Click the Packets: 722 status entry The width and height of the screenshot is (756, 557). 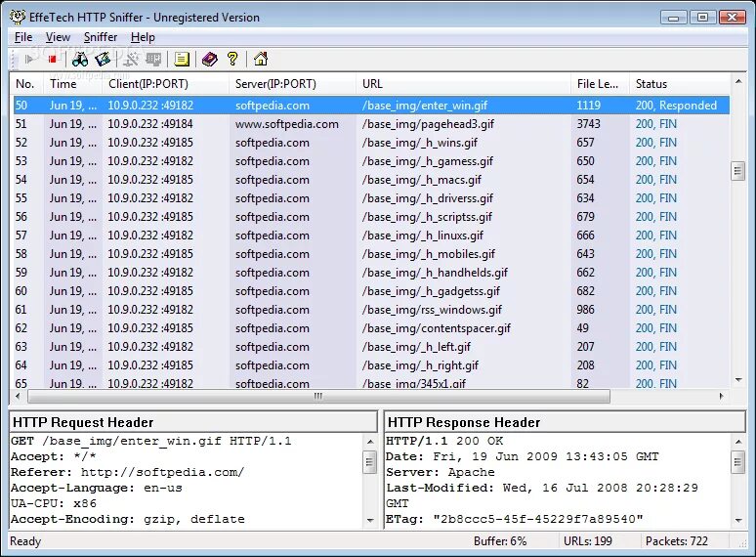click(x=677, y=541)
